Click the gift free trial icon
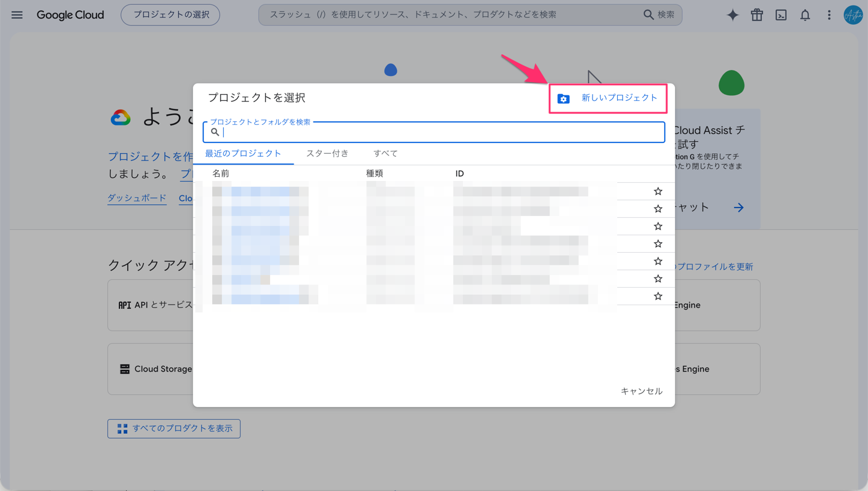The width and height of the screenshot is (868, 491). tap(757, 15)
